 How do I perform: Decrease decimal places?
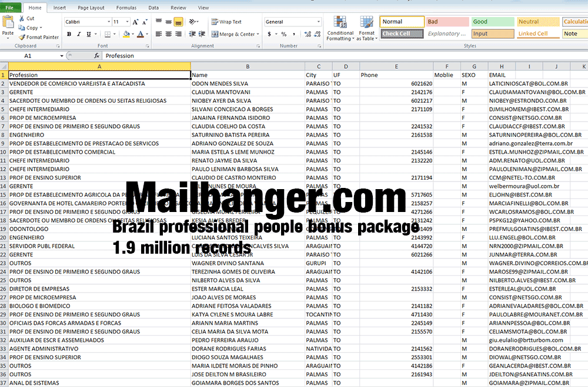318,34
